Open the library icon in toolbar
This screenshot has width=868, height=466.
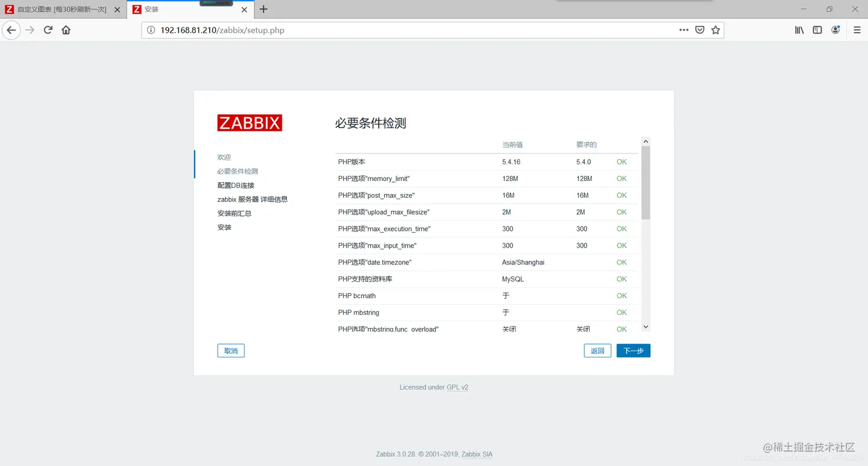pos(799,30)
